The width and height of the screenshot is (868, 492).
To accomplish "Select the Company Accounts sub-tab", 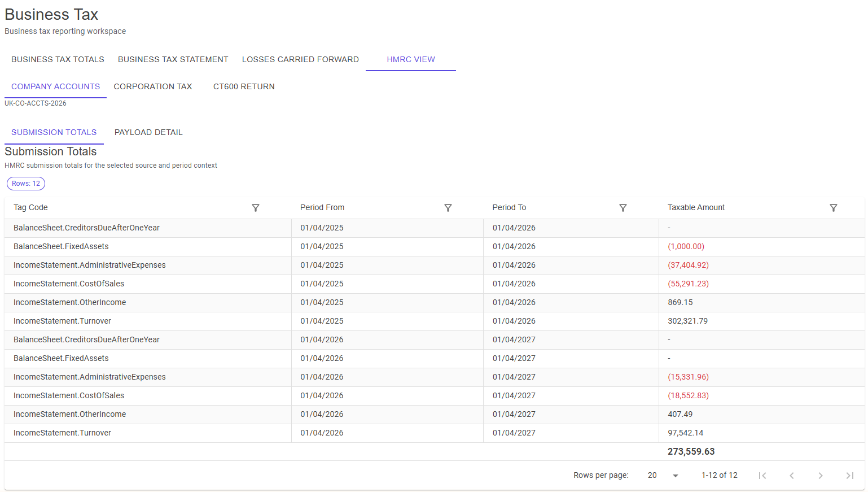I will click(55, 86).
